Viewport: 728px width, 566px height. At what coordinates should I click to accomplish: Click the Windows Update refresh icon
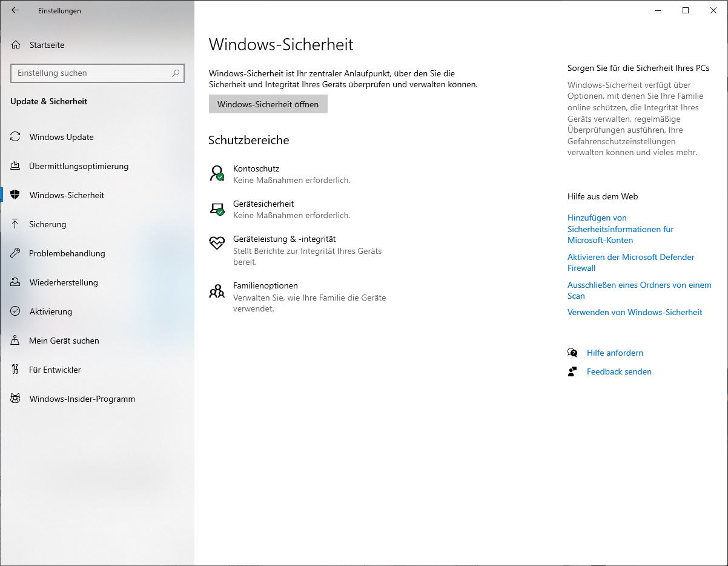click(15, 137)
